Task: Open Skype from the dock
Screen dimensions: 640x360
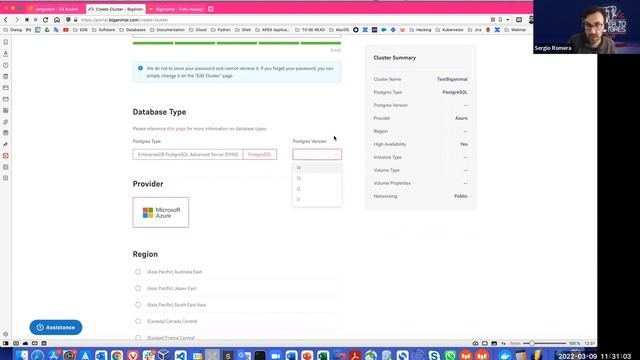Action: pos(434,356)
